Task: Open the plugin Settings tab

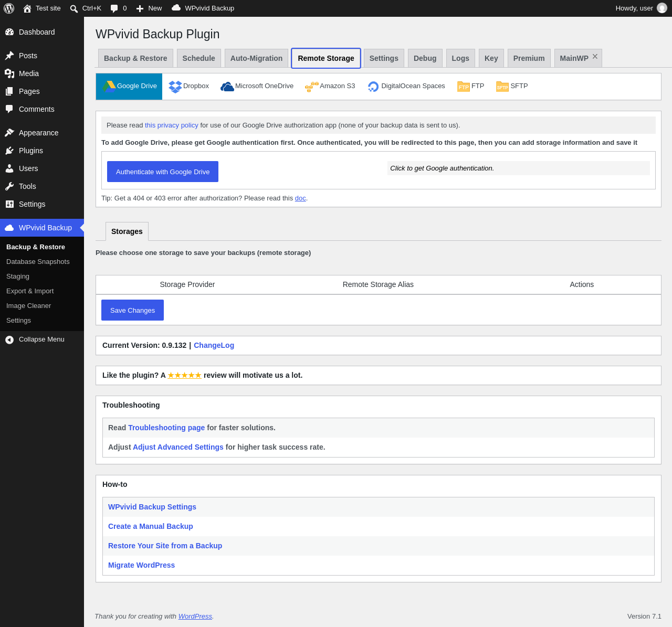Action: 384,58
